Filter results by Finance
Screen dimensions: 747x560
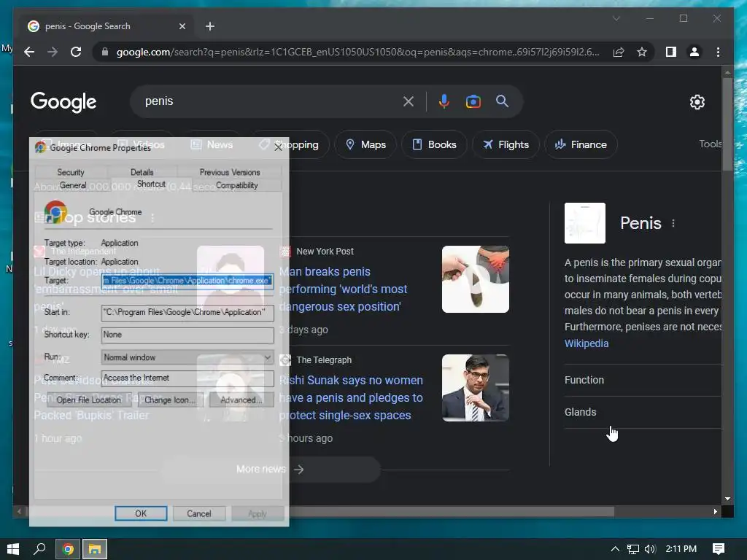tap(581, 144)
